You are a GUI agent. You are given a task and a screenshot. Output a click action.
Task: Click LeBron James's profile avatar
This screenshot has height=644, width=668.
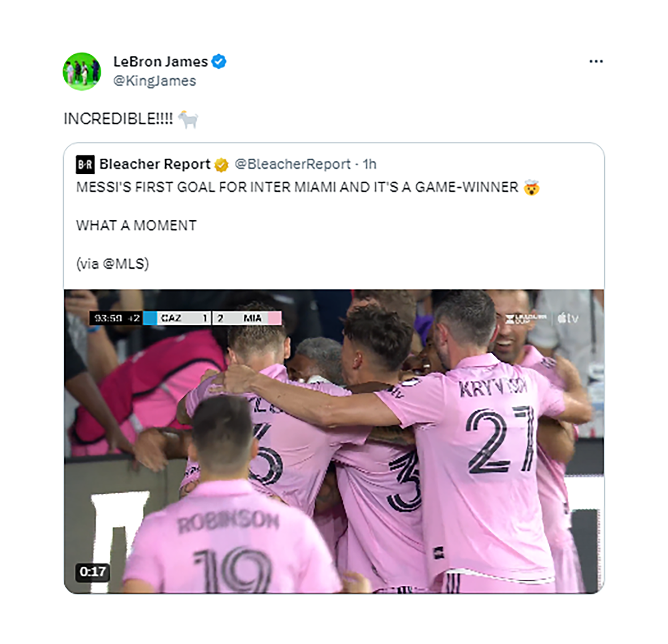click(x=82, y=71)
